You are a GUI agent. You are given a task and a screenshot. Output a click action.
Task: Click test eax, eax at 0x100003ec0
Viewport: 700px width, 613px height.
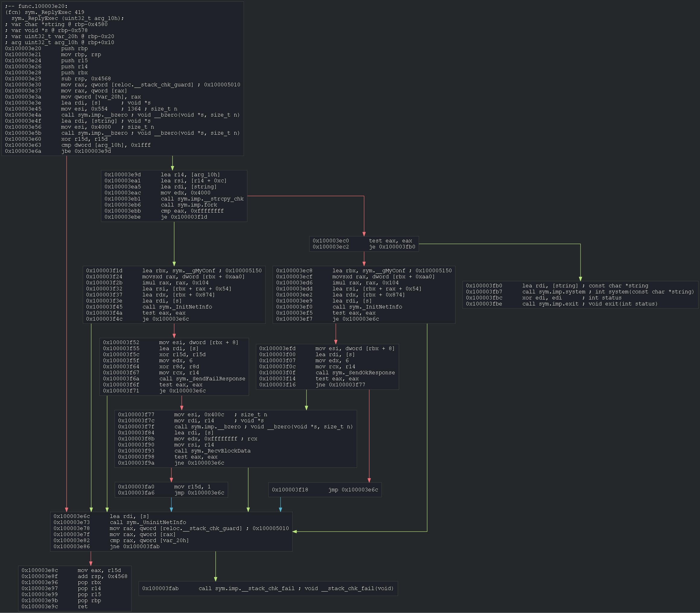point(390,241)
